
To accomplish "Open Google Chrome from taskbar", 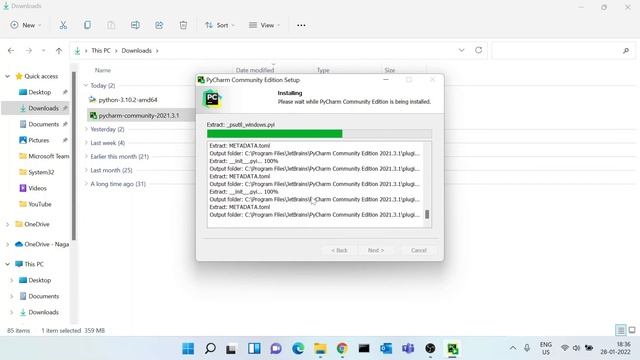I will point(342,349).
